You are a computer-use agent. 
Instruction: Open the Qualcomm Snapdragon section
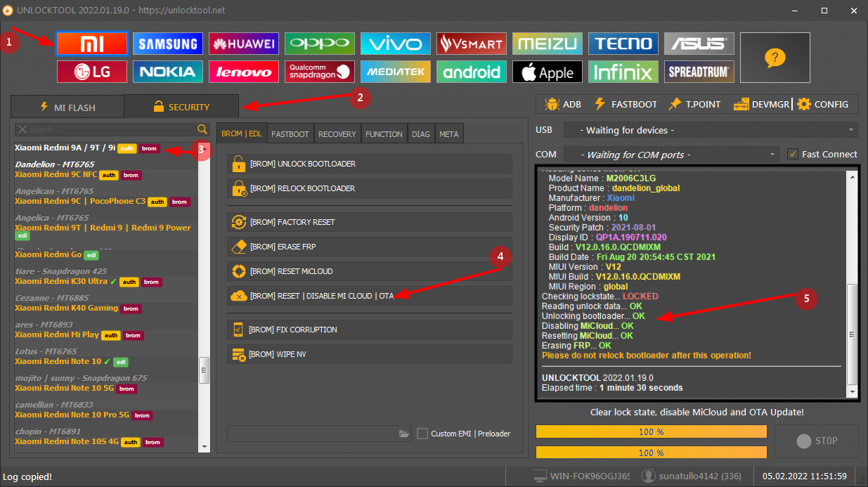pos(320,72)
